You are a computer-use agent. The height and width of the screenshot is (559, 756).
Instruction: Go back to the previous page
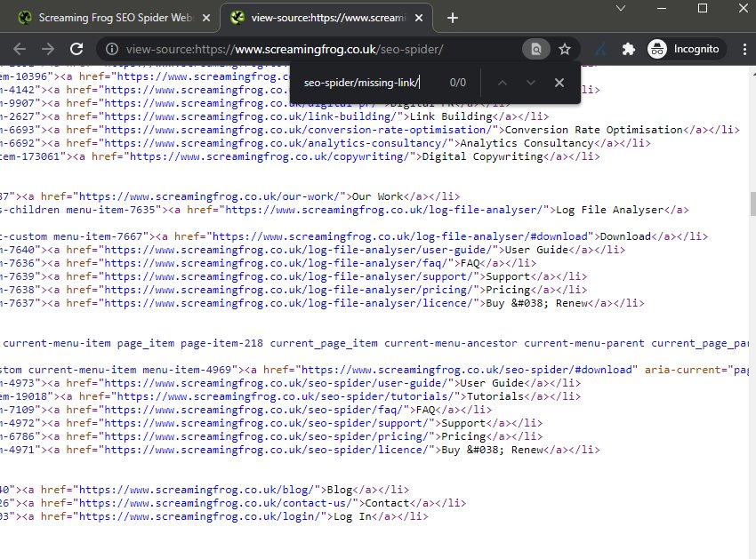[20, 49]
